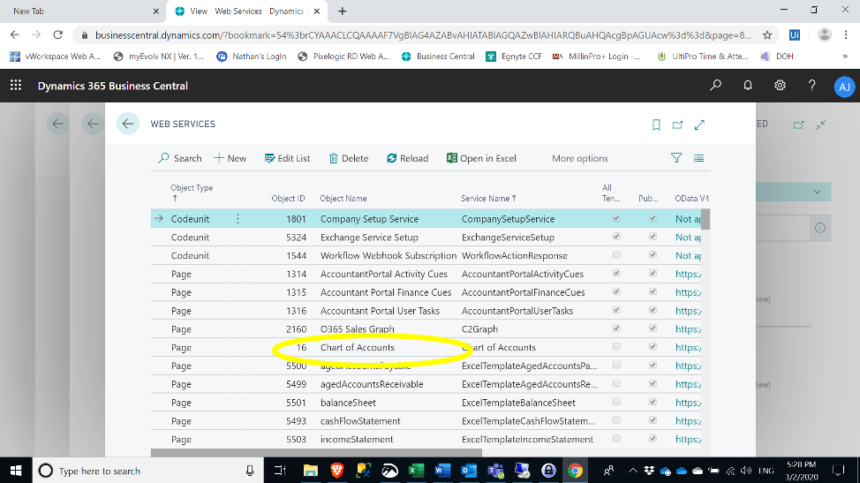Open Business Central bookmark
The image size is (860, 483).
pos(438,56)
